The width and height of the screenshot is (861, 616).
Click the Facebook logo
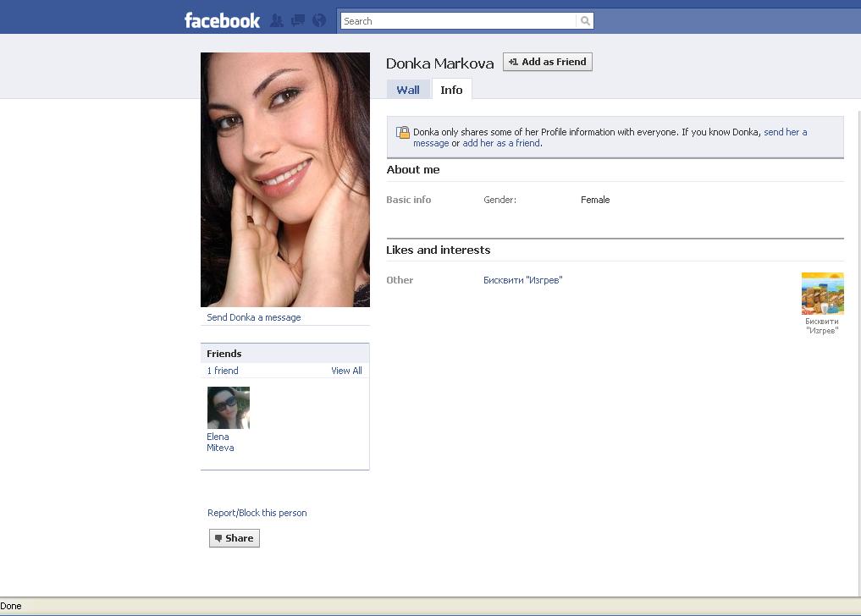click(x=222, y=20)
